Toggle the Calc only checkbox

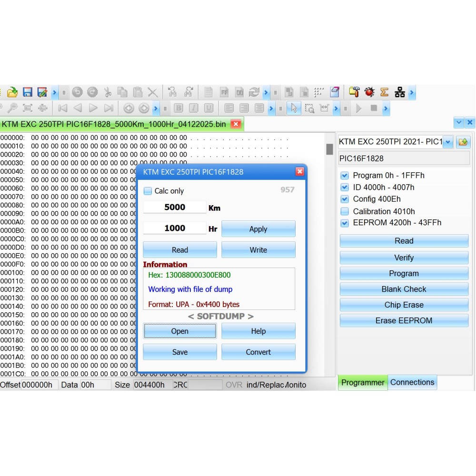(x=148, y=191)
